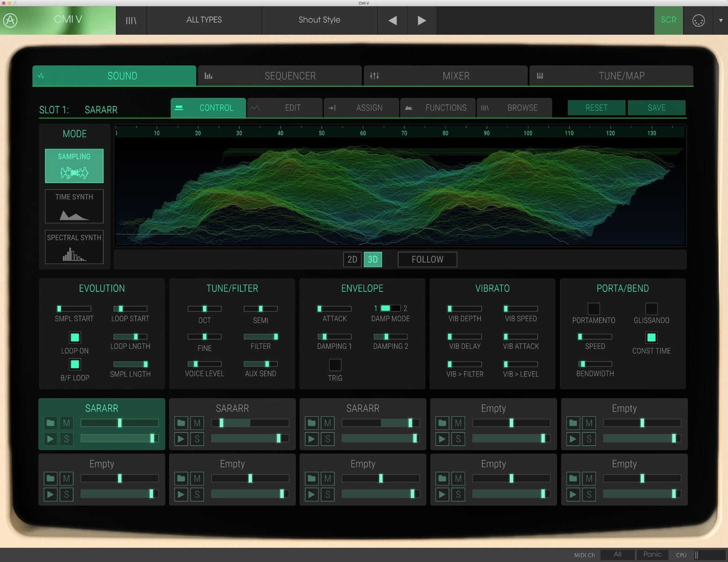Mute the fifth slot (Empty) in top row
The height and width of the screenshot is (562, 728).
click(589, 423)
